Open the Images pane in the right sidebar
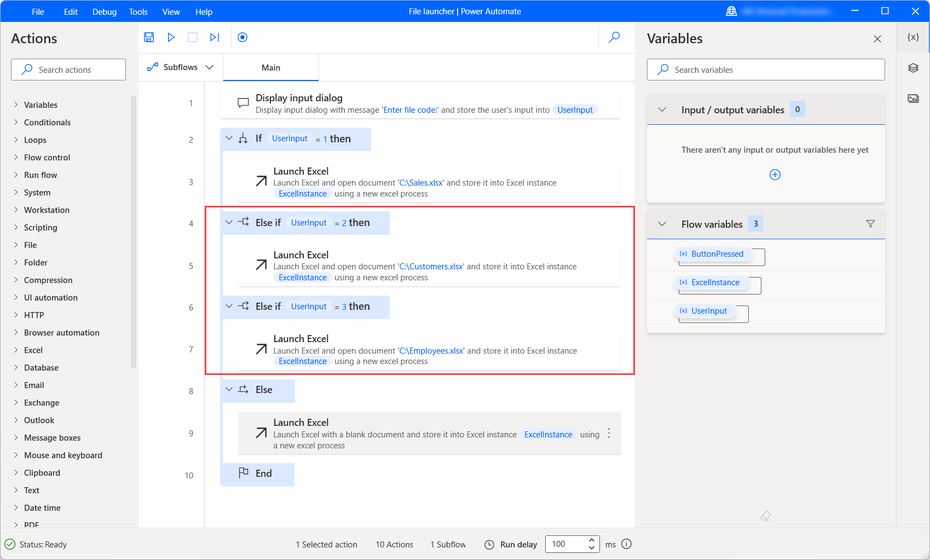 click(x=912, y=99)
